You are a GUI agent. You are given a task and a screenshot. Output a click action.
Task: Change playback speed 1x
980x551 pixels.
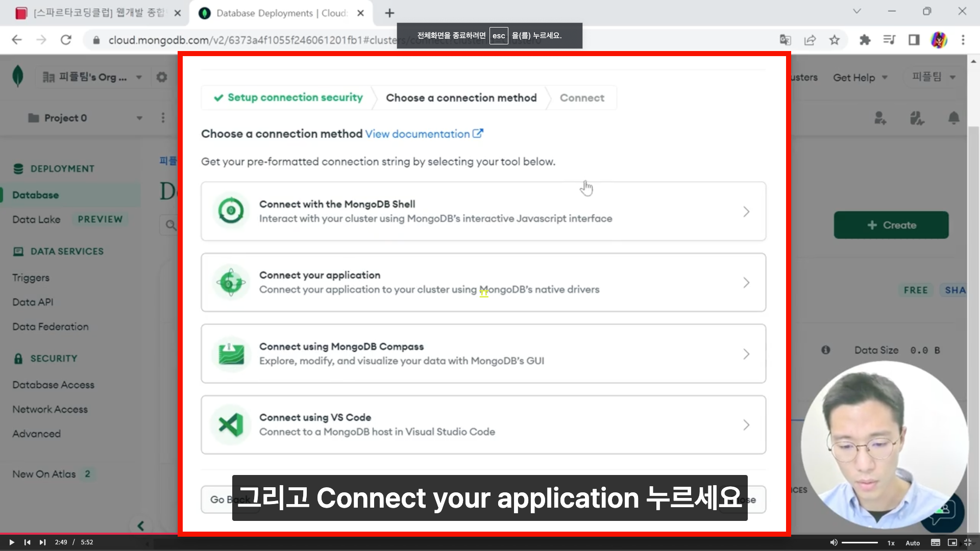(x=891, y=543)
